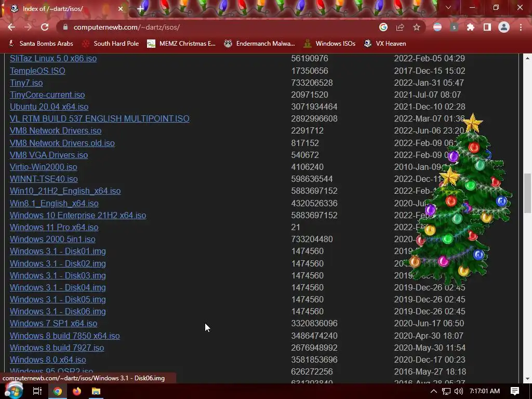Open VM8 VGA Drivers.iso link
Viewport: 532px width, 399px height.
coord(49,155)
